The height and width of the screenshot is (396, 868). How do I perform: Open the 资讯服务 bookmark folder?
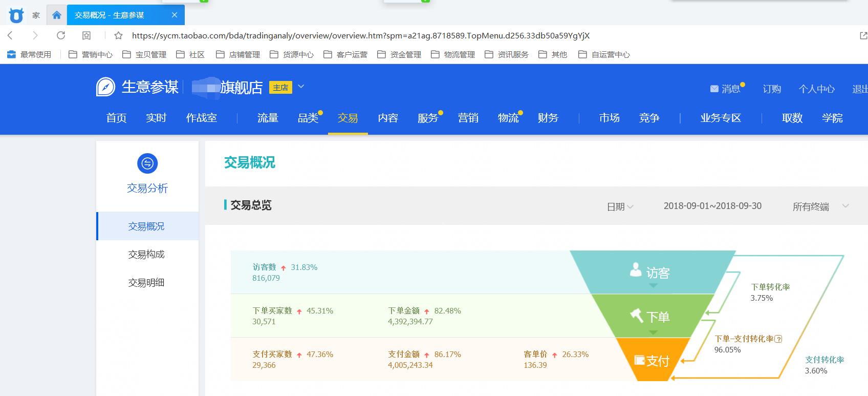[x=507, y=54]
